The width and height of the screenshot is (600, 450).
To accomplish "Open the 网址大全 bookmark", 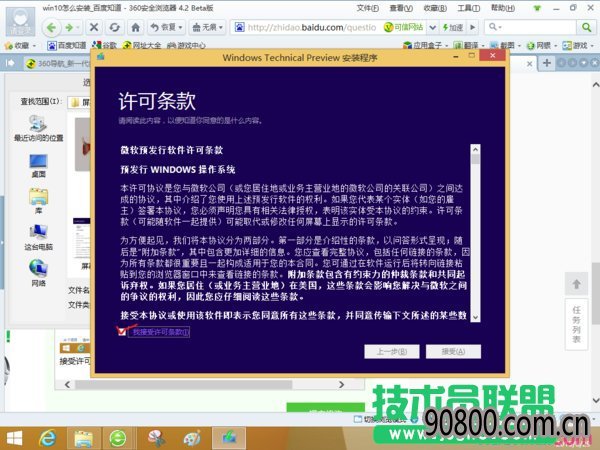I will (141, 46).
